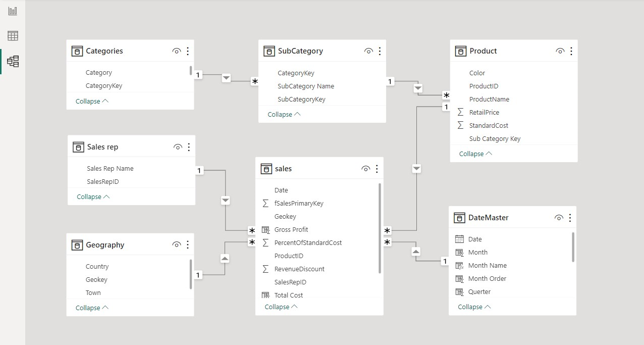644x345 pixels.
Task: Collapse the Categories table
Action: click(92, 101)
